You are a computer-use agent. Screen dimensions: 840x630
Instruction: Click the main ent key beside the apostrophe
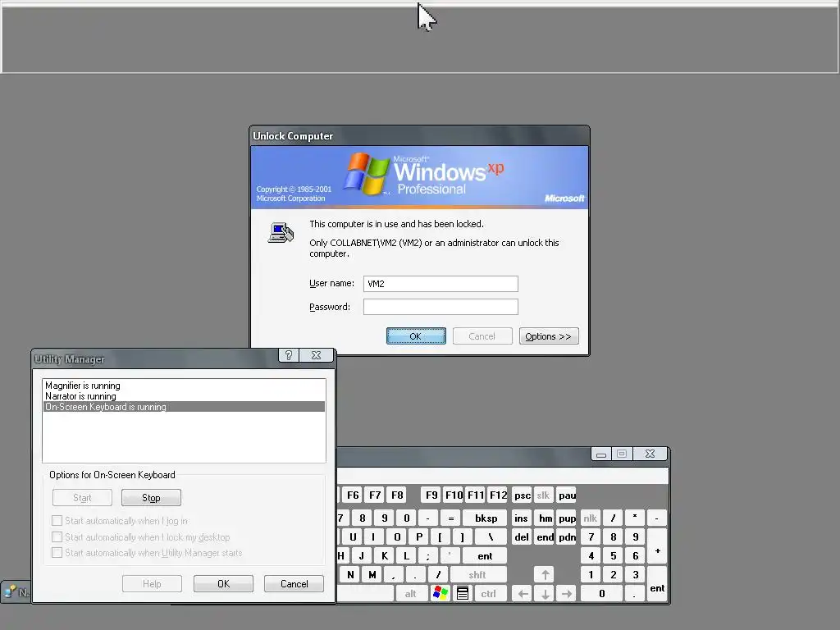(485, 556)
